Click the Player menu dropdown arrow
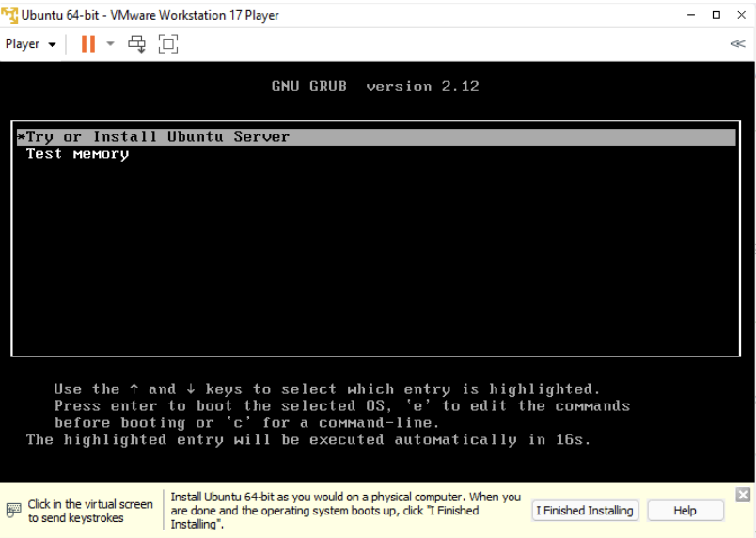 [x=52, y=45]
